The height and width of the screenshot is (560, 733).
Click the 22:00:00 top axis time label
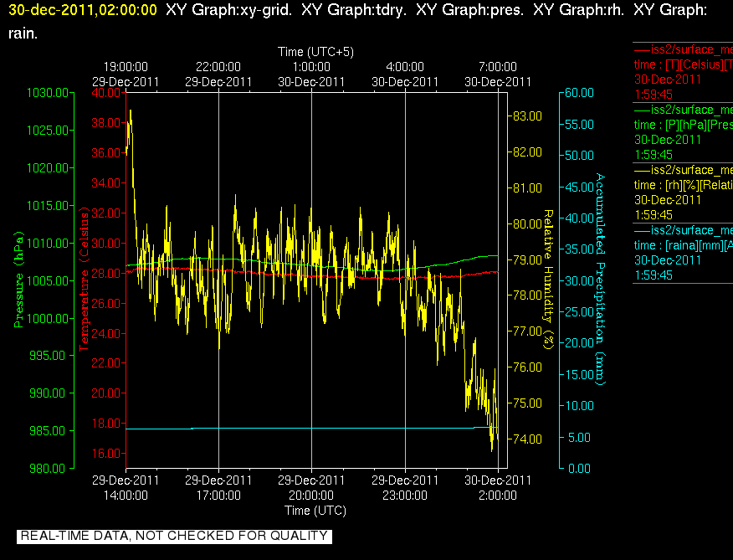coord(218,67)
